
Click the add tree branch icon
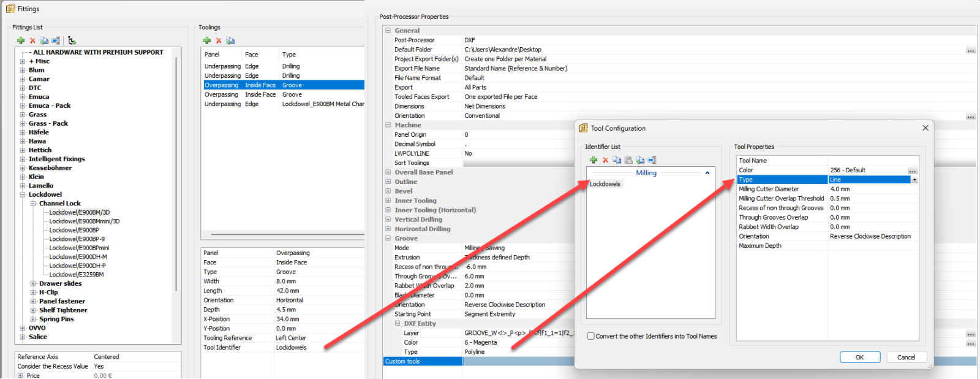click(72, 40)
